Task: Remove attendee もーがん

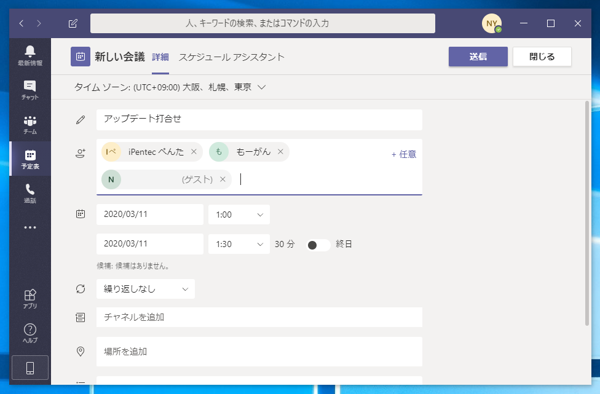Action: pos(280,152)
